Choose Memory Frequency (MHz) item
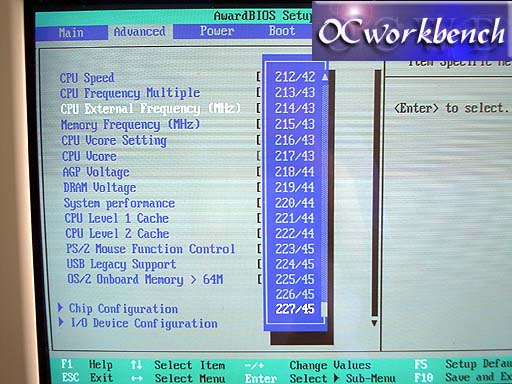Viewport: 512px width, 384px height. click(x=130, y=124)
